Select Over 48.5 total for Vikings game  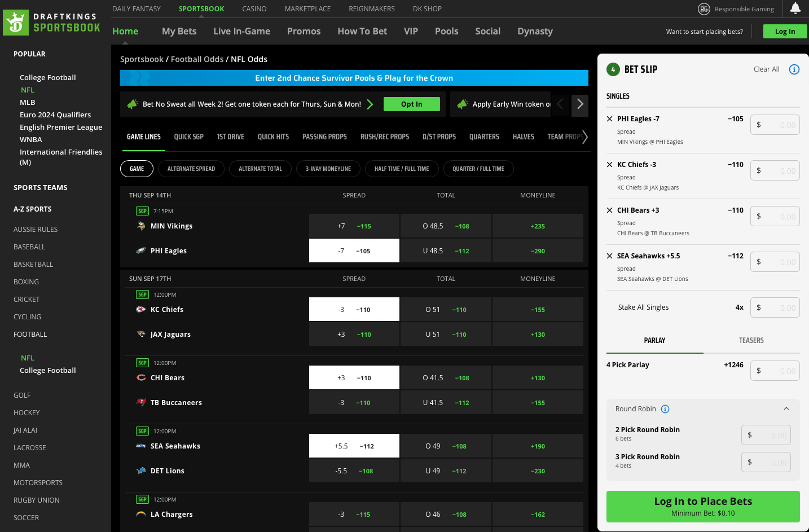(x=446, y=226)
